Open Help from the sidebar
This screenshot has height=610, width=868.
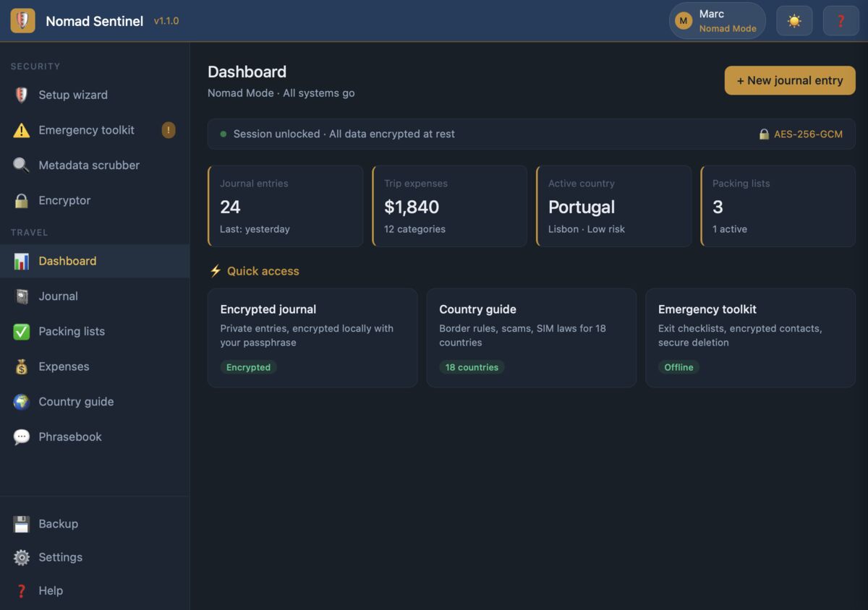pyautogui.click(x=95, y=591)
